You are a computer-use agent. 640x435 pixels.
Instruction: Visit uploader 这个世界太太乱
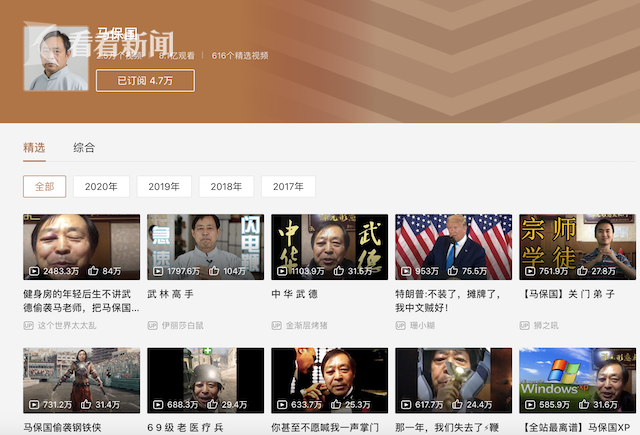[x=67, y=325]
